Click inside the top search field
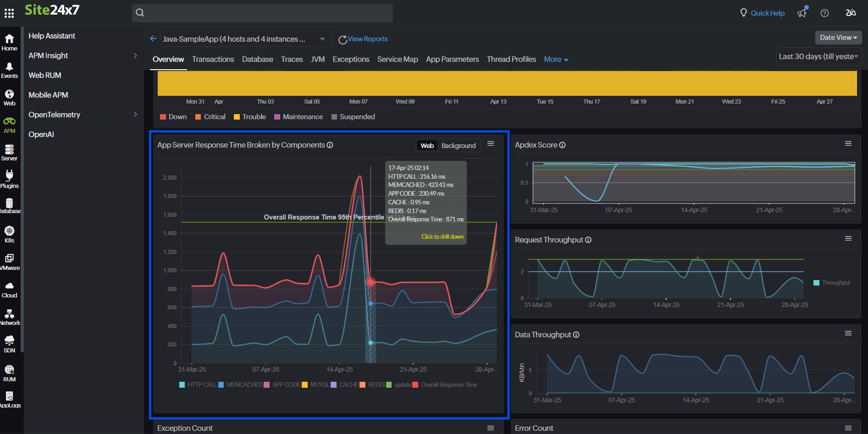Viewport: 868px width, 434px height. pyautogui.click(x=262, y=13)
